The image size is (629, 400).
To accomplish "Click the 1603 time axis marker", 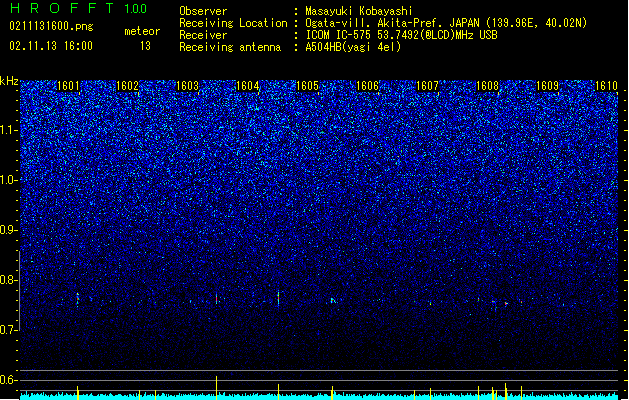I will [x=187, y=86].
